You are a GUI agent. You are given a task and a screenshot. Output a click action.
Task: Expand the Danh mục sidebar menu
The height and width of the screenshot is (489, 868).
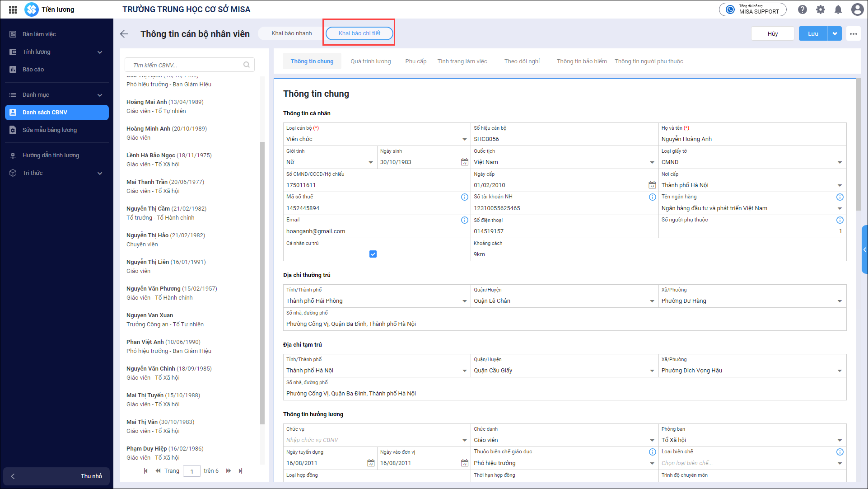(x=100, y=95)
